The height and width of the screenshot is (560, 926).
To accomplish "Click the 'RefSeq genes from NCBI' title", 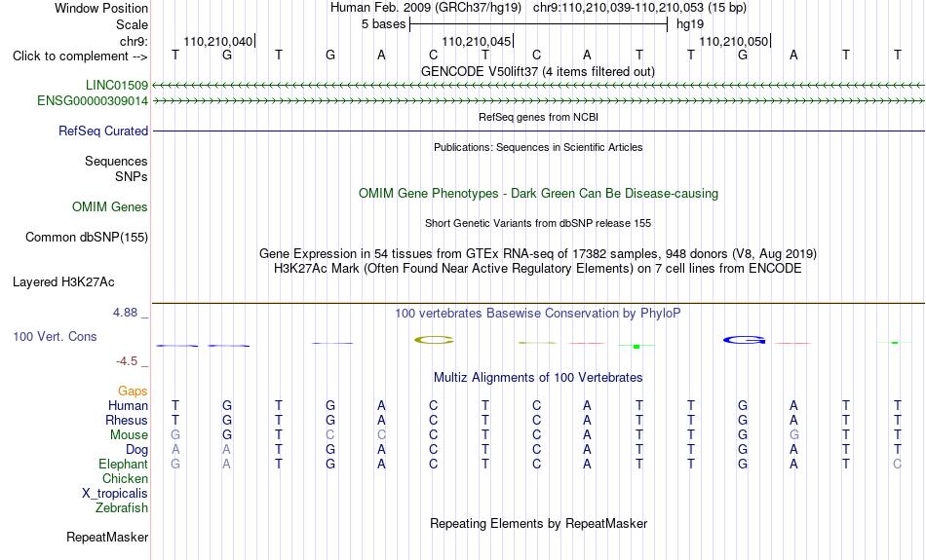I will pos(539,117).
